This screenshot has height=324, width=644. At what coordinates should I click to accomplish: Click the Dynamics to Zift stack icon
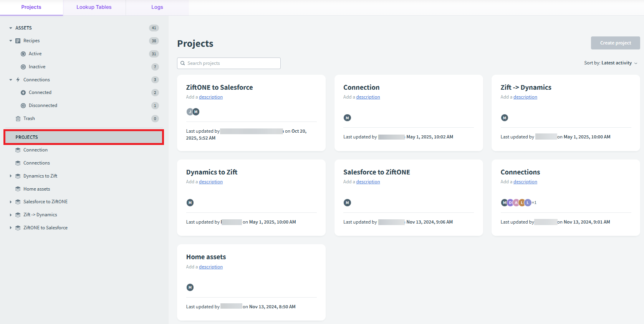[x=18, y=176]
